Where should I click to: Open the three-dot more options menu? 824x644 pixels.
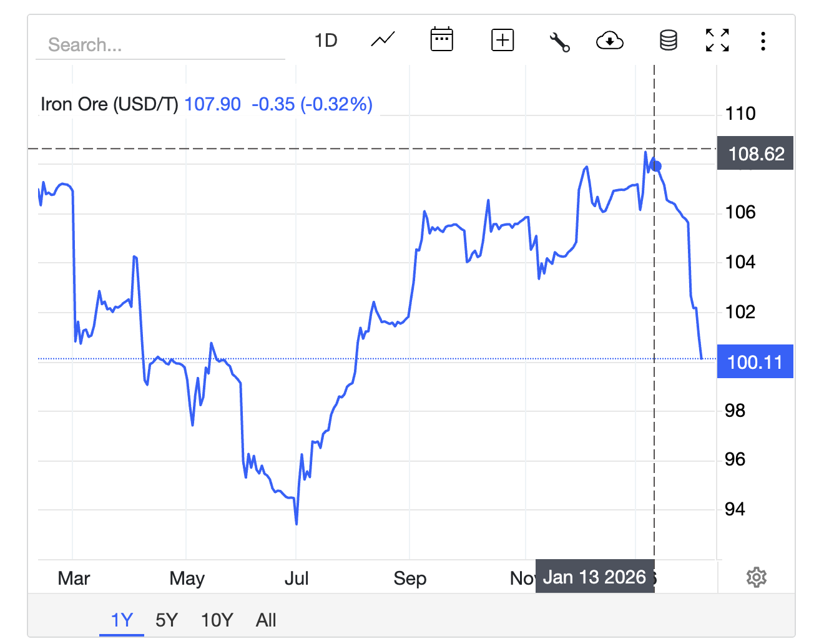(x=763, y=41)
